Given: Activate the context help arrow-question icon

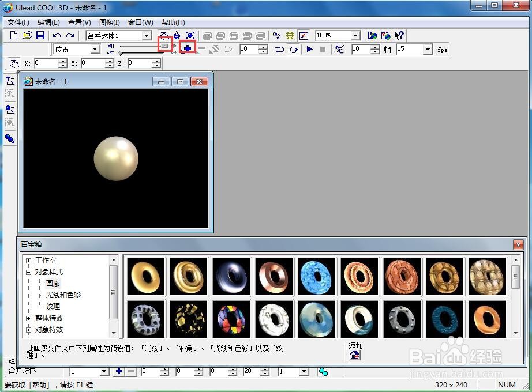Looking at the screenshot, I should tap(399, 35).
